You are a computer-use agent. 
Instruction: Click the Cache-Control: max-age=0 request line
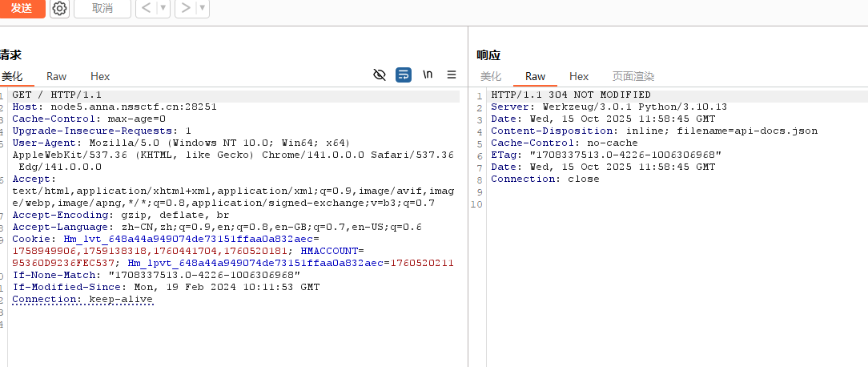[89, 119]
